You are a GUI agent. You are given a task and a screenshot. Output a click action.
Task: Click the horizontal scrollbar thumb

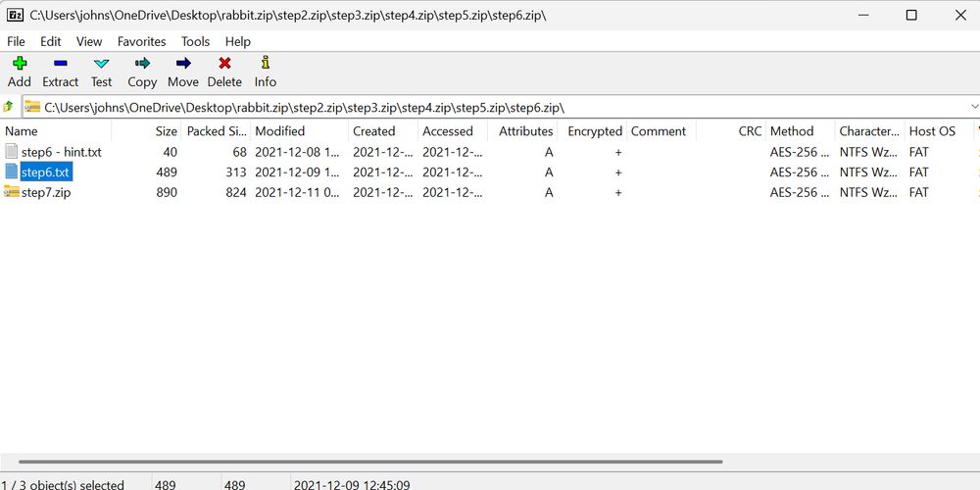pyautogui.click(x=370, y=462)
